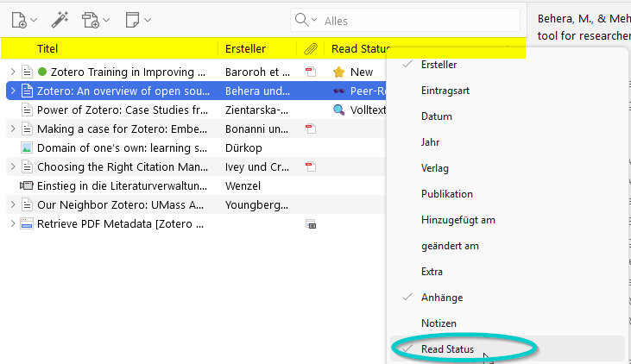Expand the Choosing the Right Citation item
631x364 pixels.
[x=13, y=166]
